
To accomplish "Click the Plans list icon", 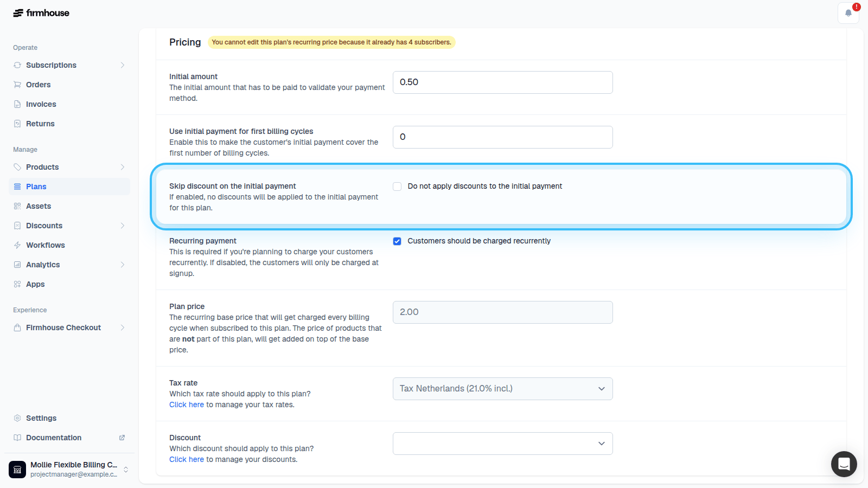I will [x=17, y=187].
